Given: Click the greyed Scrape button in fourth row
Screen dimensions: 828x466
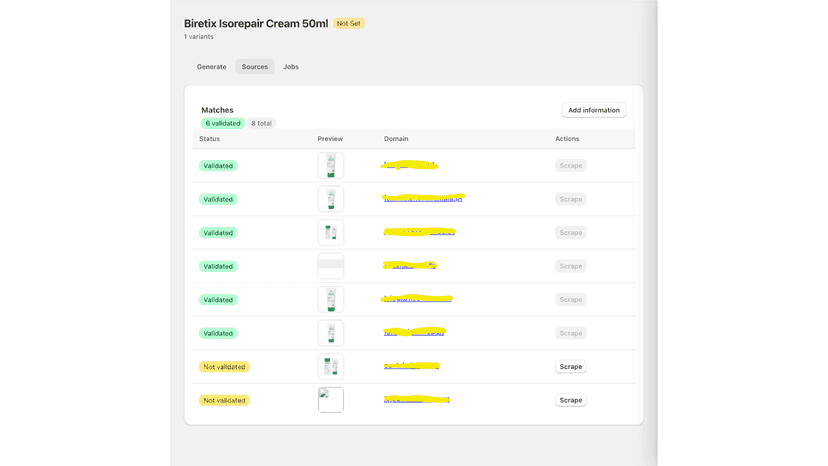Looking at the screenshot, I should (x=571, y=266).
